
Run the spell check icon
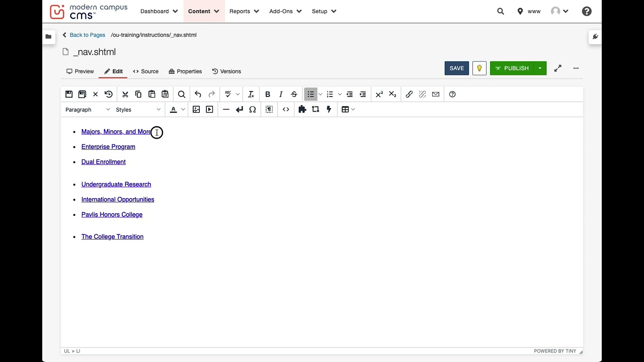click(x=228, y=94)
